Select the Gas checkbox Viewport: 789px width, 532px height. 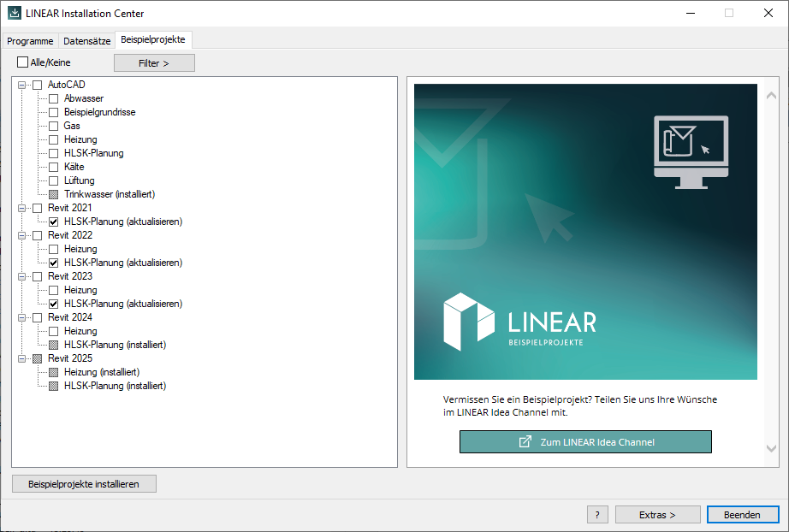coord(53,126)
